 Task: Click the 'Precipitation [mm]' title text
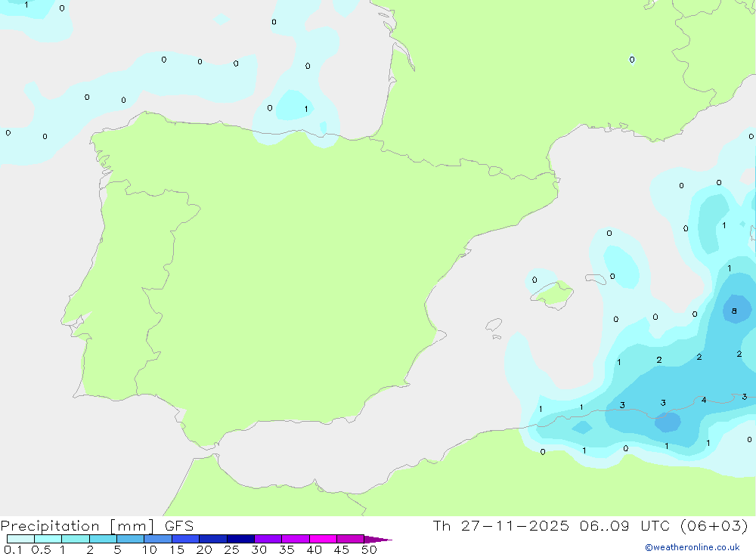[77, 526]
